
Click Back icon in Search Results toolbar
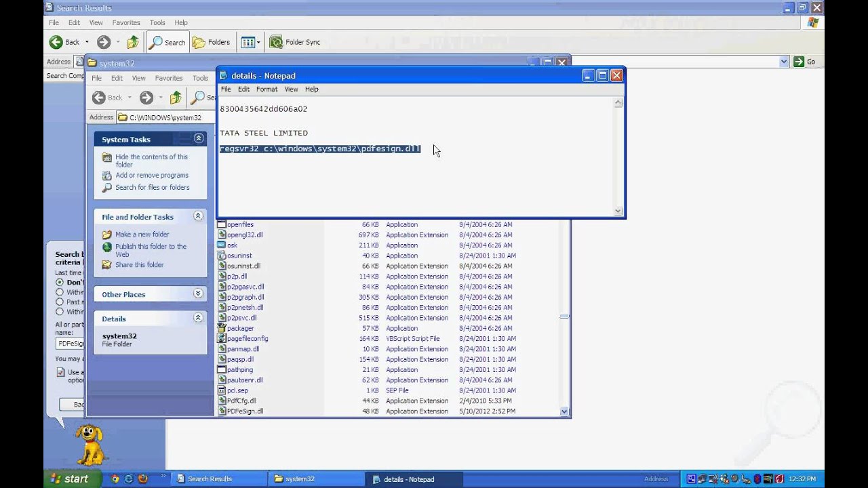(x=56, y=42)
